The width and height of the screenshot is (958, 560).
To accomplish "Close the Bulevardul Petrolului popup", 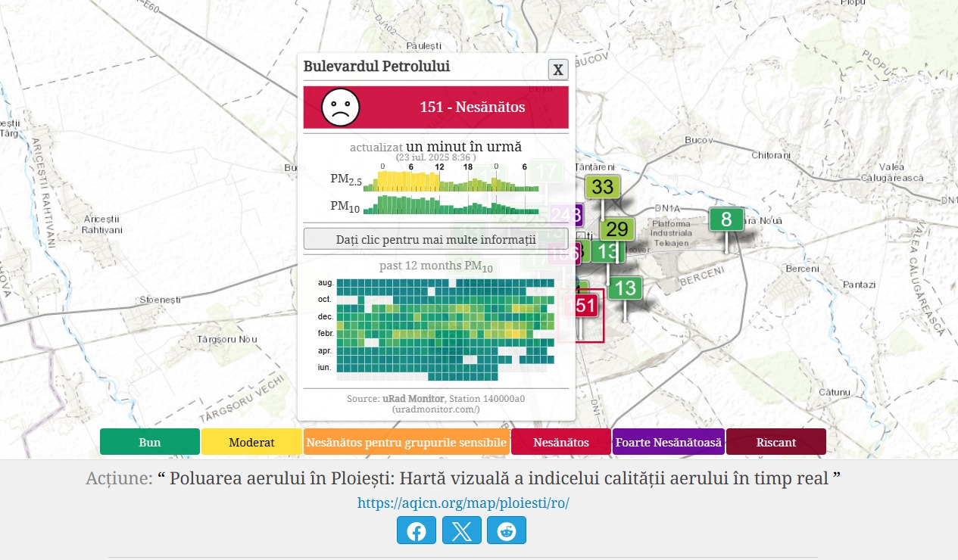I will pos(558,70).
